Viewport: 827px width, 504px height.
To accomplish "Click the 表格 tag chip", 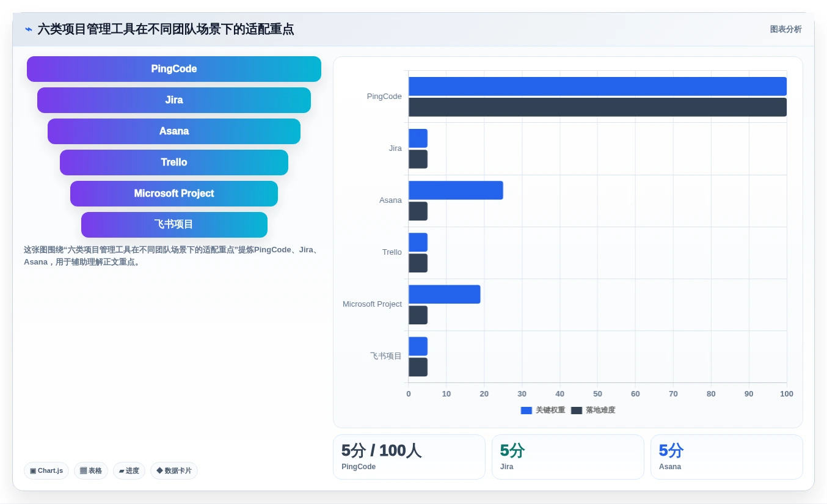I will pyautogui.click(x=91, y=471).
